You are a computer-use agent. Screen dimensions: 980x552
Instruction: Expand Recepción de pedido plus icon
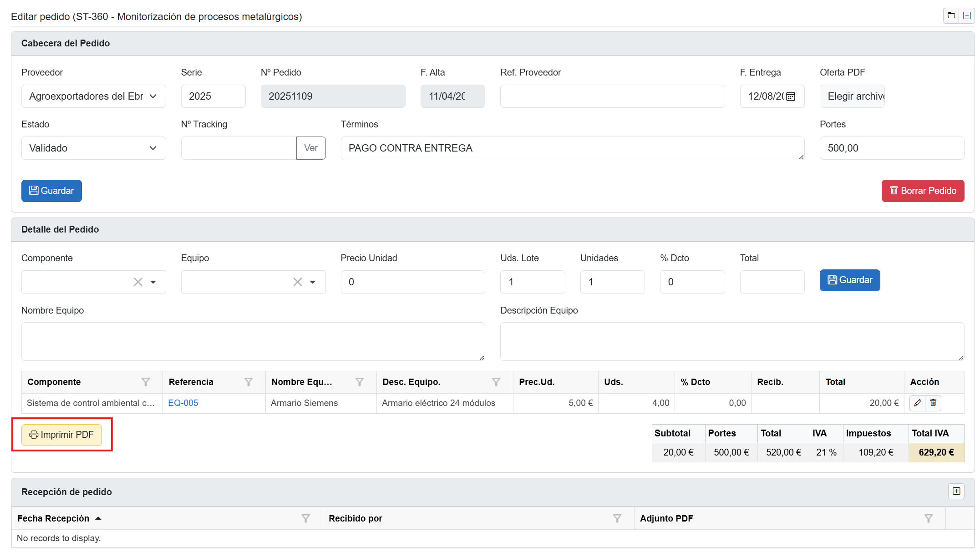point(956,491)
